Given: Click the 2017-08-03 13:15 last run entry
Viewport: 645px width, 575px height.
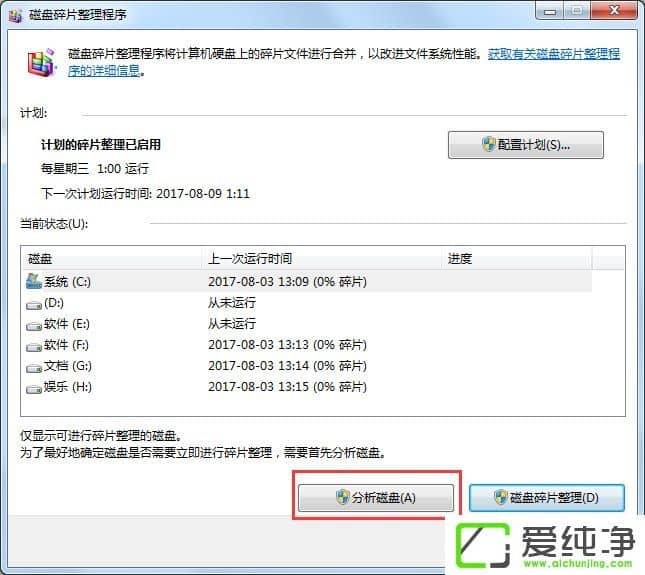Looking at the screenshot, I should (287, 387).
